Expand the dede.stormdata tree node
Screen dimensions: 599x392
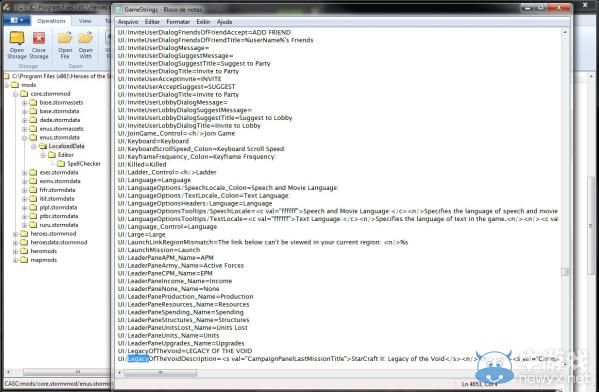tap(24, 120)
